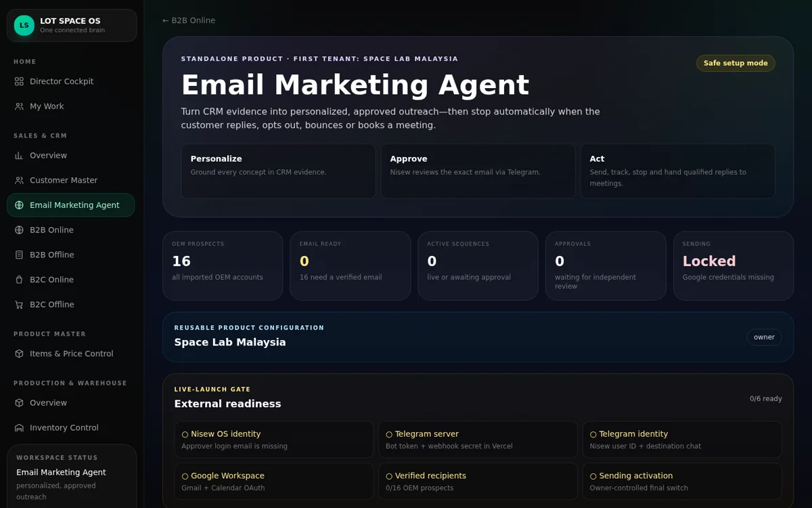
Task: Click 'Gmail + Calendar OAuth' text
Action: (x=223, y=488)
